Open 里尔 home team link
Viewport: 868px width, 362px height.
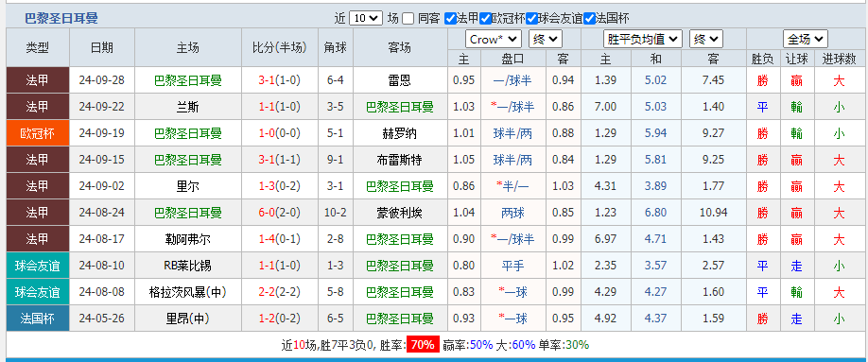[x=187, y=186]
